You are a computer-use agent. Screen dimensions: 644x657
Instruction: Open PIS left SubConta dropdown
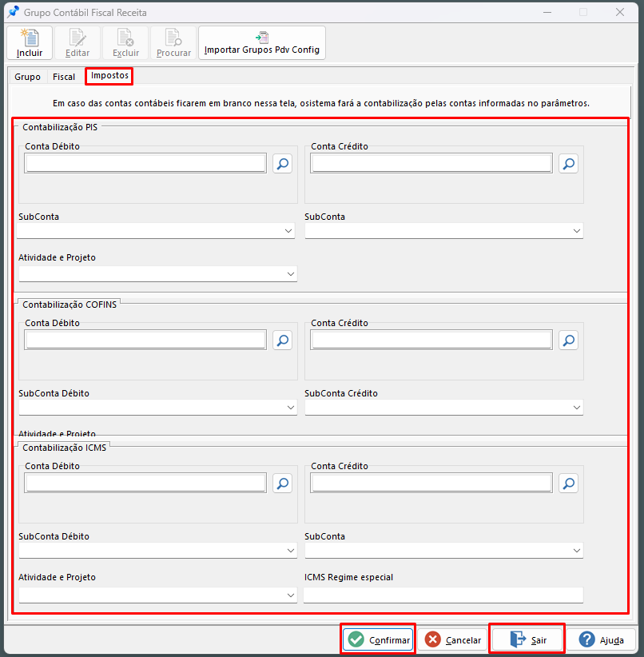(x=156, y=231)
